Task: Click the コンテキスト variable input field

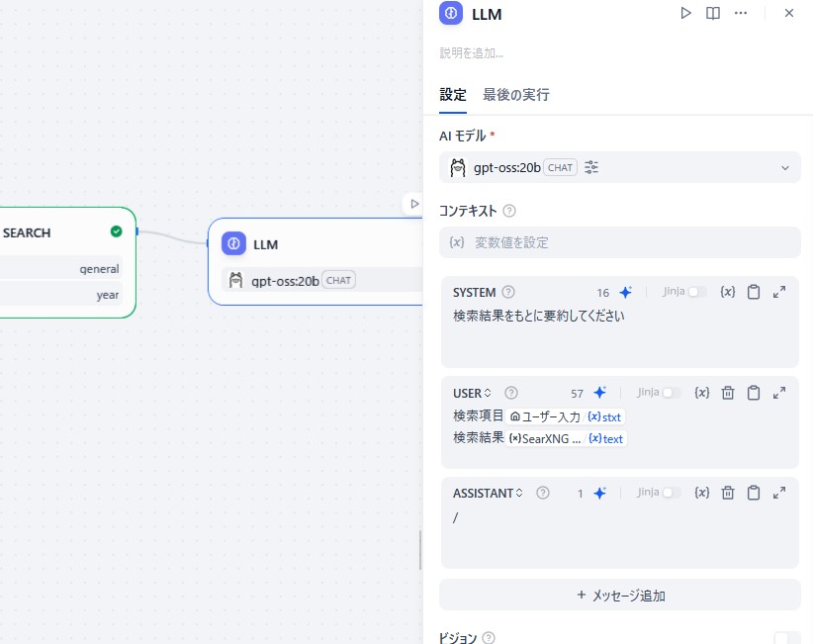Action: (x=619, y=242)
